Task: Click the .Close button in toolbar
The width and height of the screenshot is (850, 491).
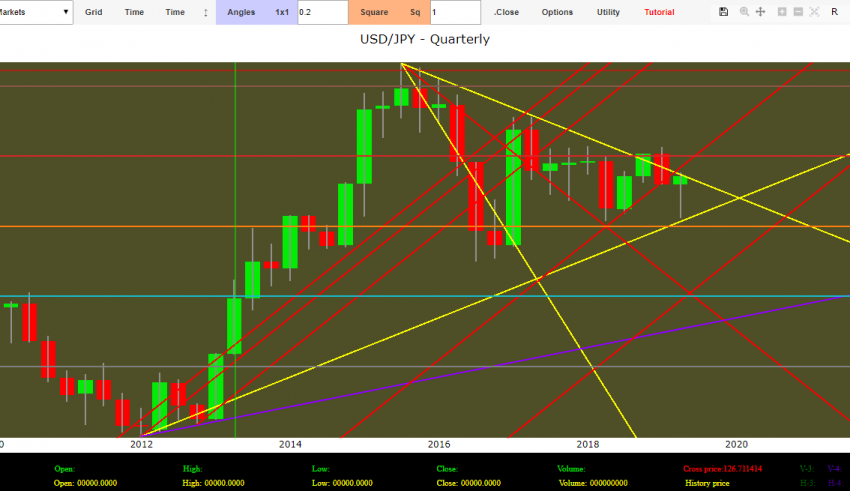Action: tap(506, 12)
